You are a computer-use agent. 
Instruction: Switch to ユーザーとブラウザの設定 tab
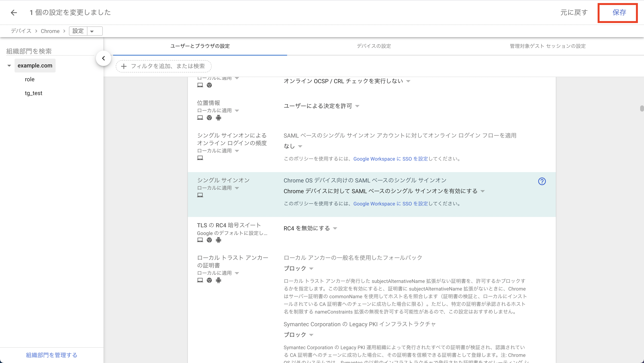click(200, 46)
